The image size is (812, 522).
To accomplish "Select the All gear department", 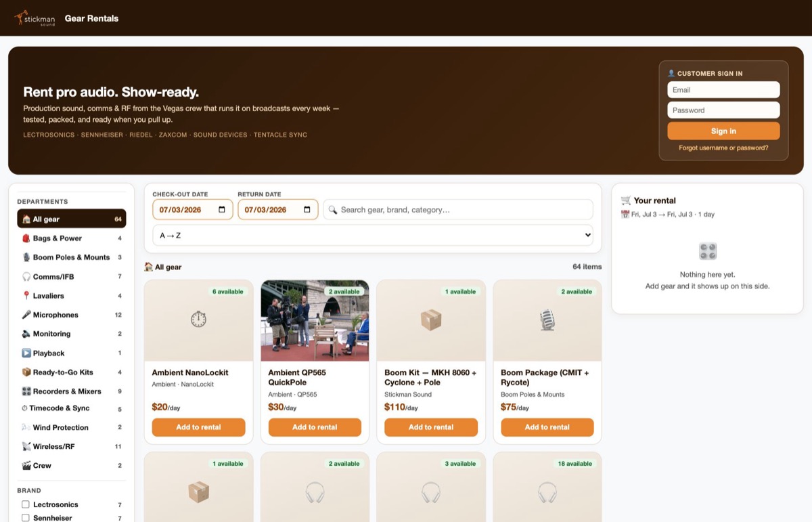I will 72,219.
